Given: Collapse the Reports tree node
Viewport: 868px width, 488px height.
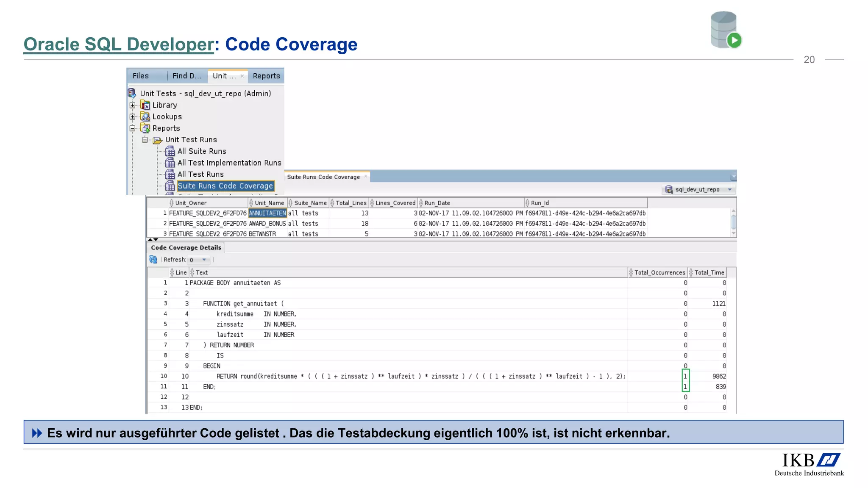Looking at the screenshot, I should (x=132, y=128).
